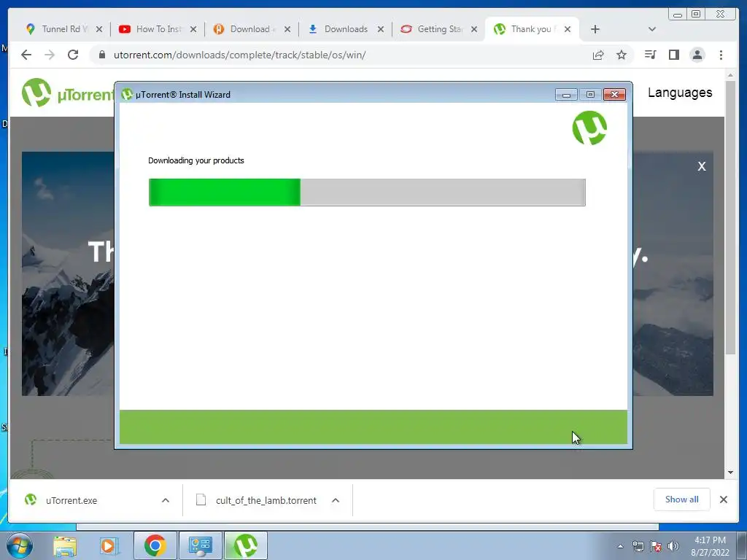
Task: Open the Windows Start menu
Action: tap(20, 545)
